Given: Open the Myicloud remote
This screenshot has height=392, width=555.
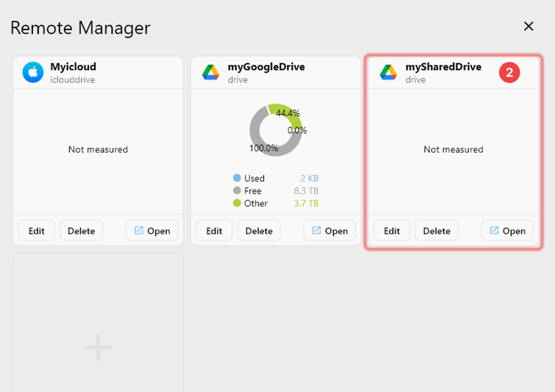Looking at the screenshot, I should tap(152, 230).
